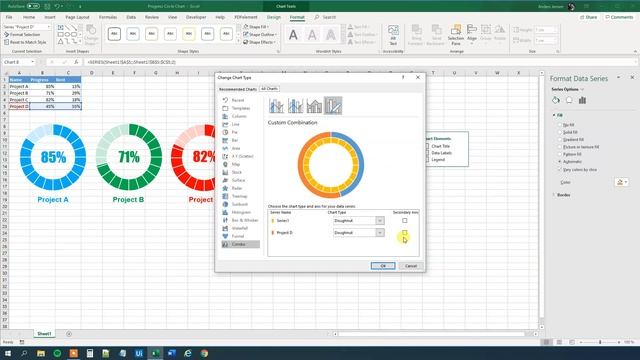This screenshot has height=360, width=640.
Task: Open Series Options bar-chart icon in pane
Action: [582, 100]
